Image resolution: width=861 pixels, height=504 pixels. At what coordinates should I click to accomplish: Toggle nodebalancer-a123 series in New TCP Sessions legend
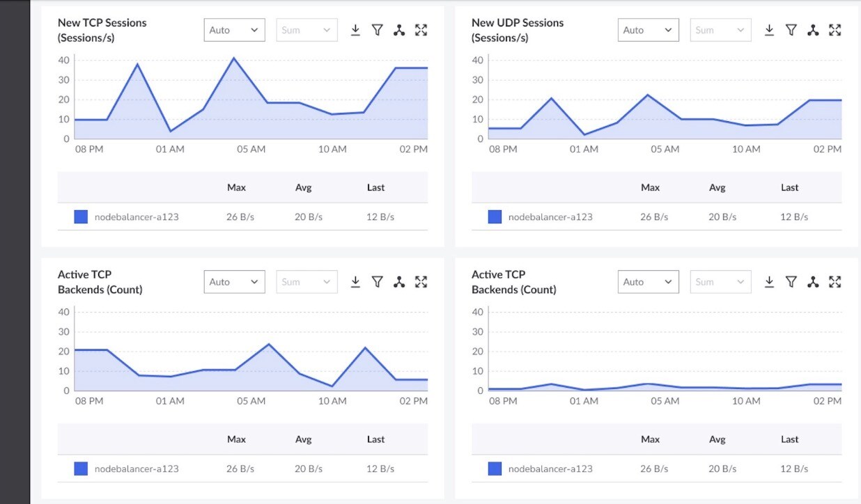[82, 217]
